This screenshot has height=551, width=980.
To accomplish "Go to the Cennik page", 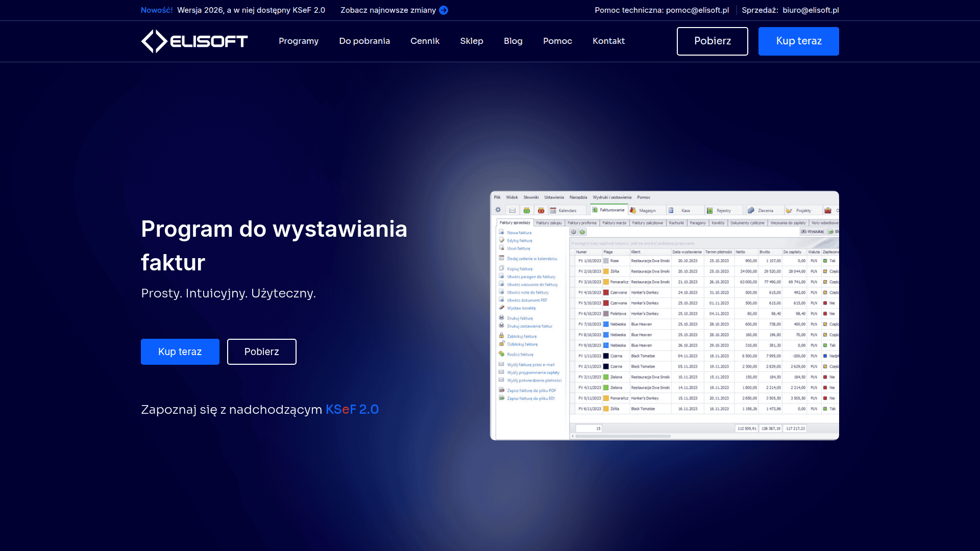I will click(x=425, y=41).
